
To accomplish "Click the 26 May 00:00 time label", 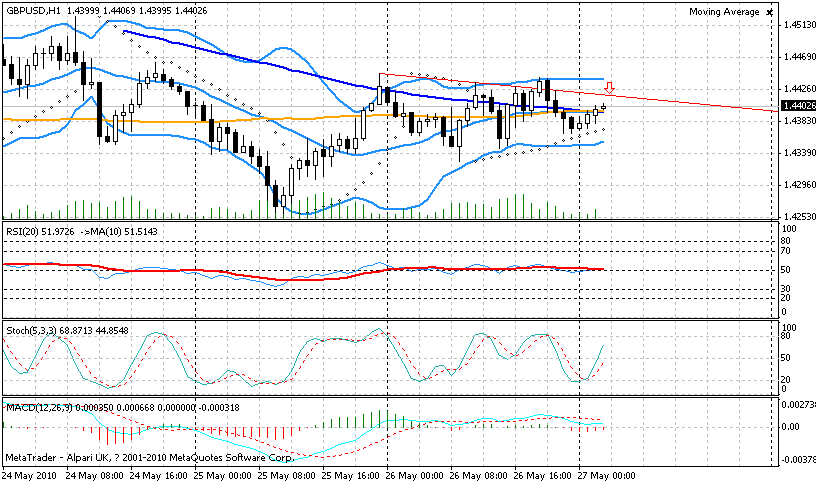I will (415, 476).
